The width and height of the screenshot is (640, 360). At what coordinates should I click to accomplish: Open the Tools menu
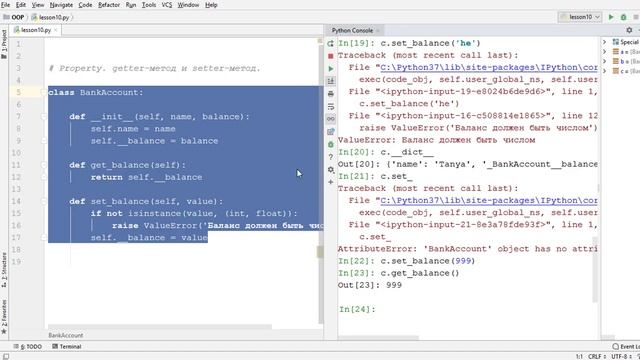tap(149, 5)
